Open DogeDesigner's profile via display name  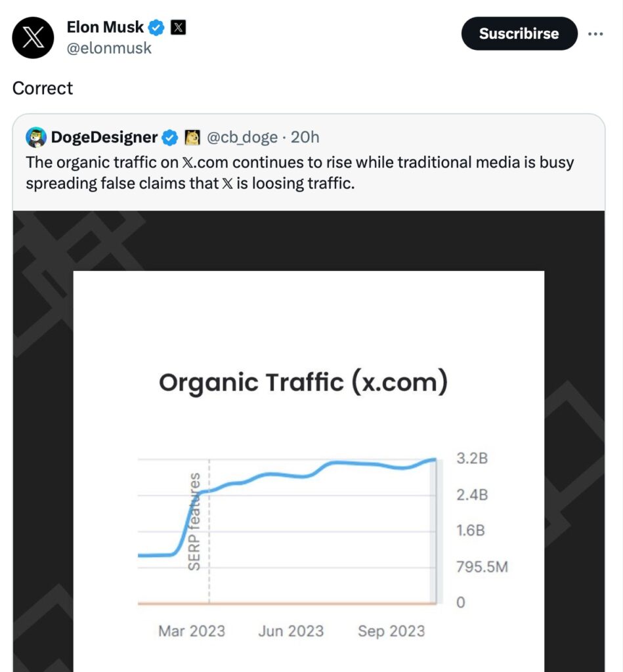[104, 137]
